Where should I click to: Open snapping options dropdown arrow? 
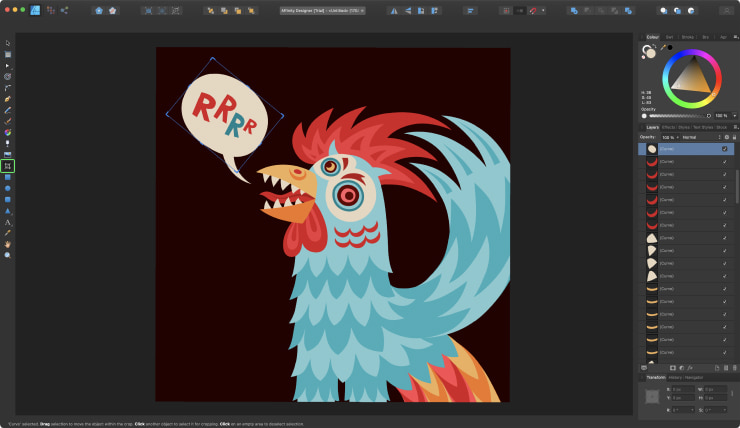(x=543, y=10)
